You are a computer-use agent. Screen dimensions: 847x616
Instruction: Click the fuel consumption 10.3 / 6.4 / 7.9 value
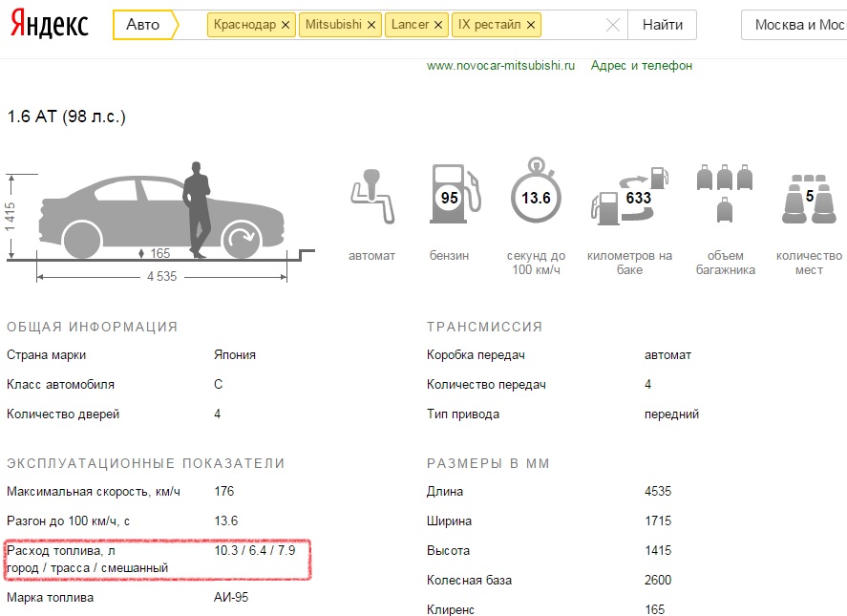255,551
